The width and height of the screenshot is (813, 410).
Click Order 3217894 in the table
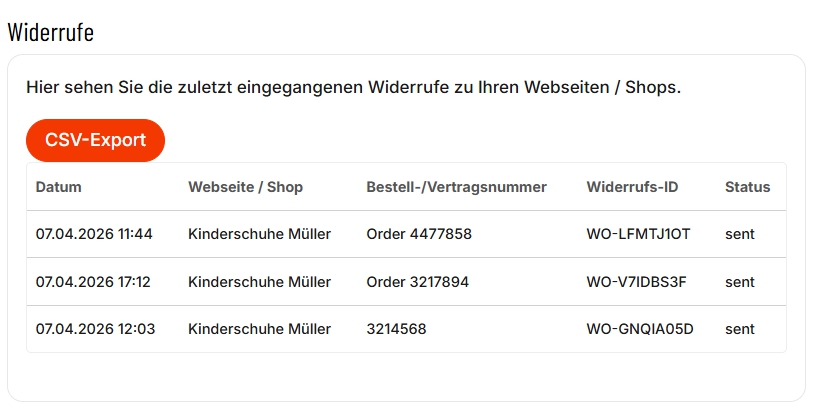pos(418,282)
